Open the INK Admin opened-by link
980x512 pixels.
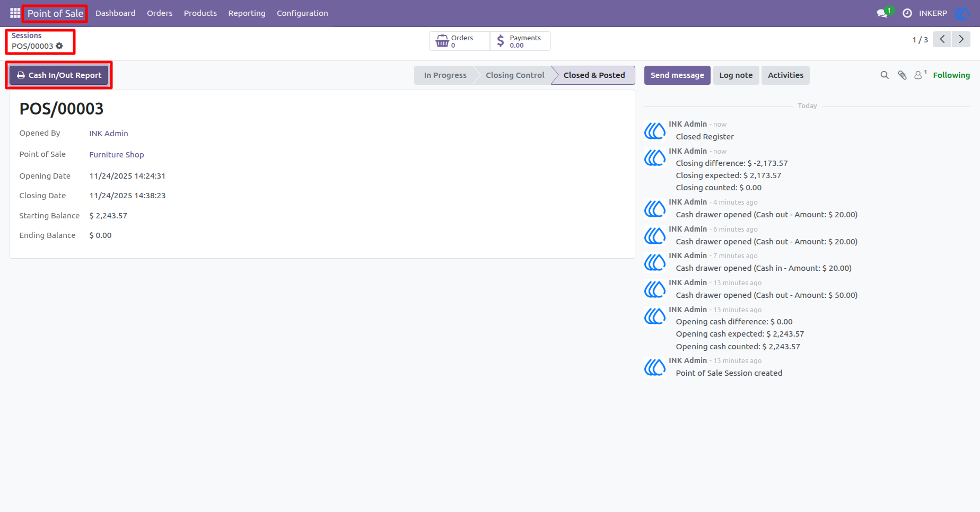(x=109, y=134)
